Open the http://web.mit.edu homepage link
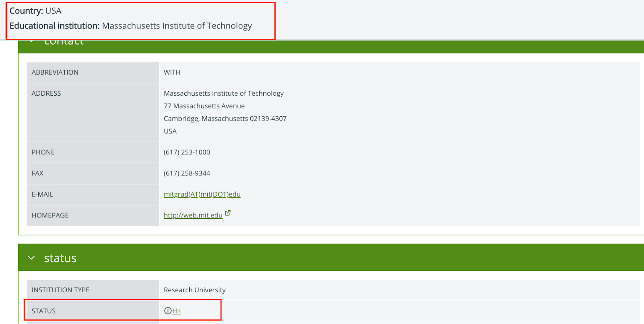Image resolution: width=644 pixels, height=324 pixels. [193, 215]
